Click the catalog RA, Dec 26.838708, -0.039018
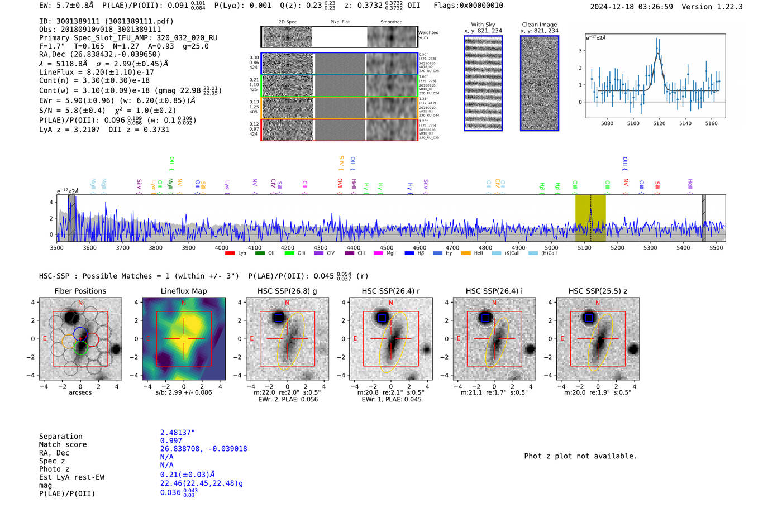782x532 pixels. point(203,449)
